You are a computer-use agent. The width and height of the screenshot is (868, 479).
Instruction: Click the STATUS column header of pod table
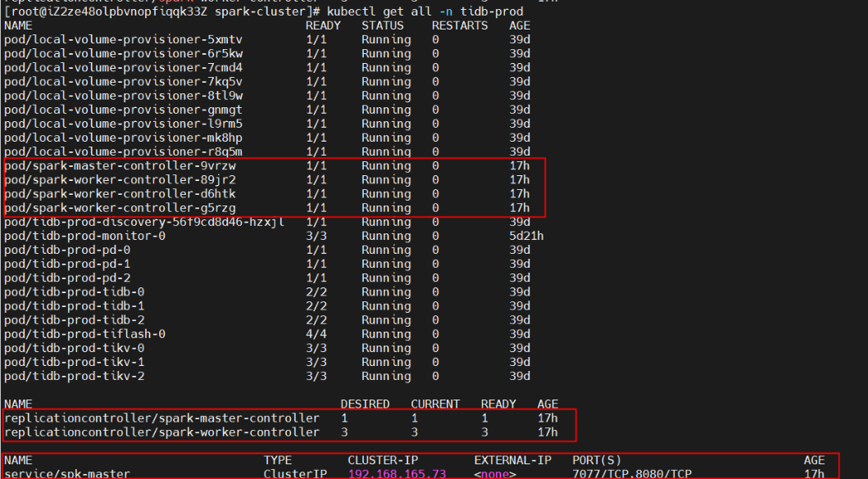point(383,26)
